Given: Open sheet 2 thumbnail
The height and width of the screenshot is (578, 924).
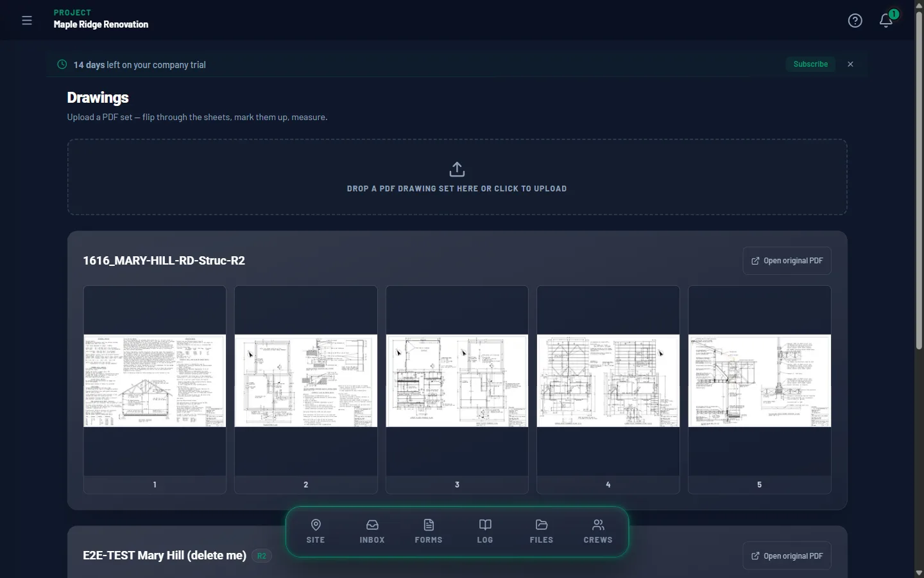Looking at the screenshot, I should (x=306, y=389).
